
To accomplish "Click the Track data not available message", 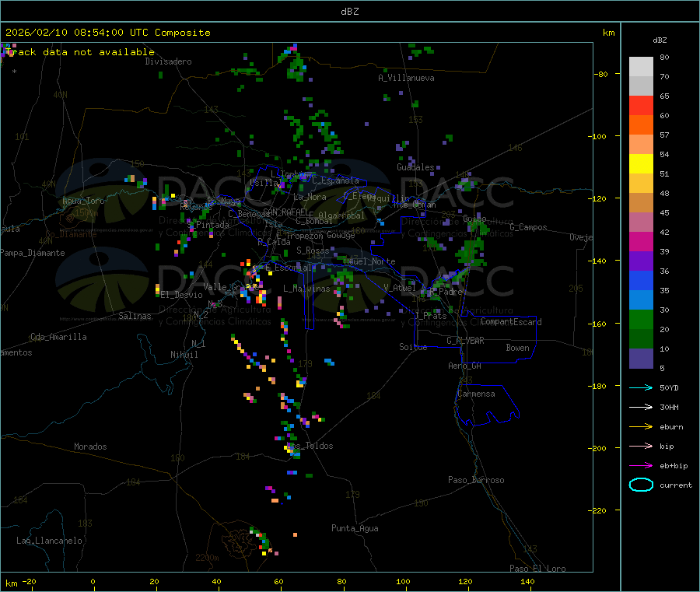I will [81, 52].
